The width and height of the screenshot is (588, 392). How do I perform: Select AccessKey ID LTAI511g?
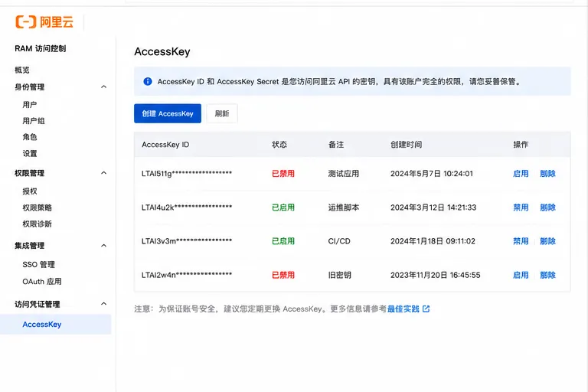pos(187,174)
